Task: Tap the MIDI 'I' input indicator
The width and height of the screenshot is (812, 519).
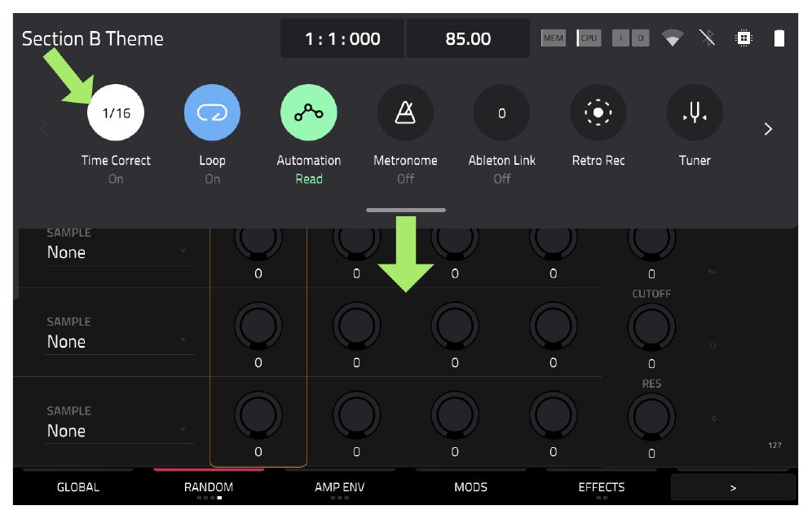Action: point(621,38)
